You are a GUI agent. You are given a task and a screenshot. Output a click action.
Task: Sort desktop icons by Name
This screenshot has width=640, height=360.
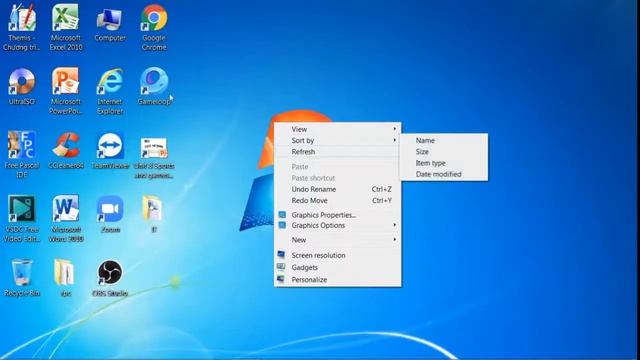tap(444, 140)
